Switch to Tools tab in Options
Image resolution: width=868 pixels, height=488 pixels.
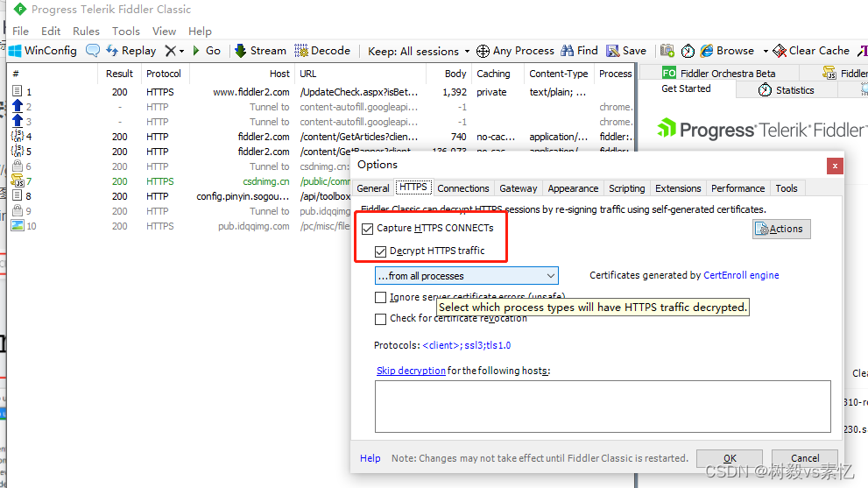pos(786,188)
